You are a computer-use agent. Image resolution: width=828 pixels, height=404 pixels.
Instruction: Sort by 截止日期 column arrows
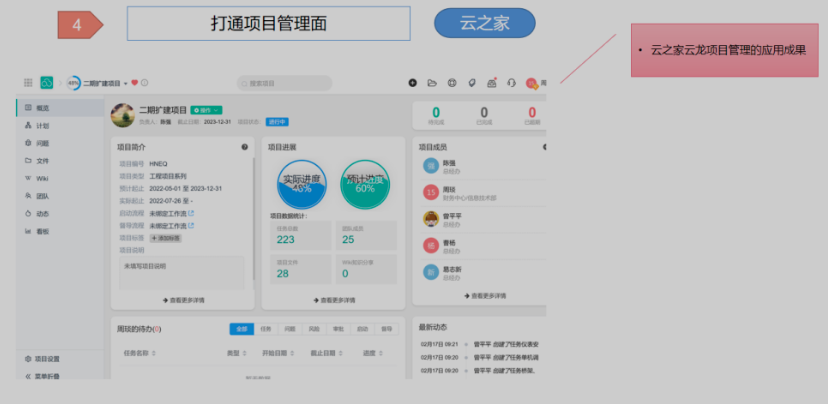point(341,353)
